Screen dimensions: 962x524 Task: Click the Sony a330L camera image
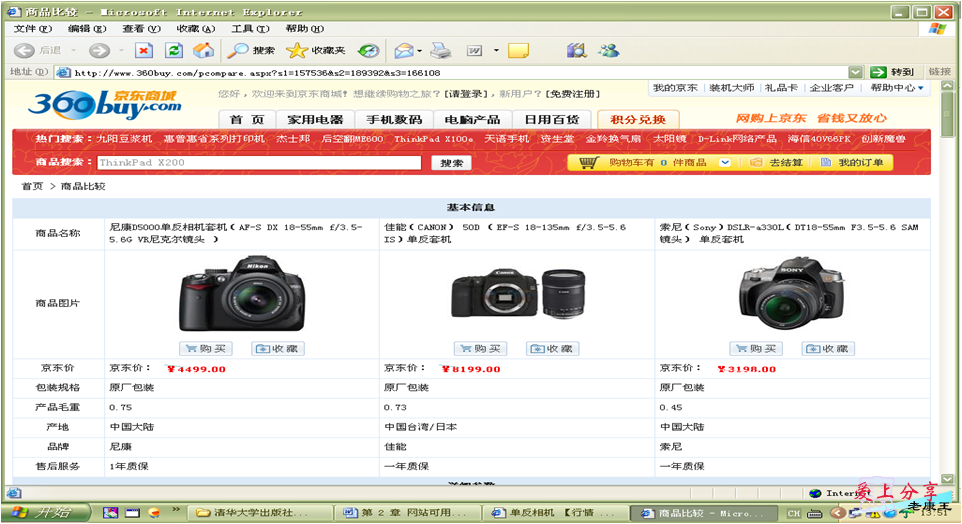click(791, 294)
